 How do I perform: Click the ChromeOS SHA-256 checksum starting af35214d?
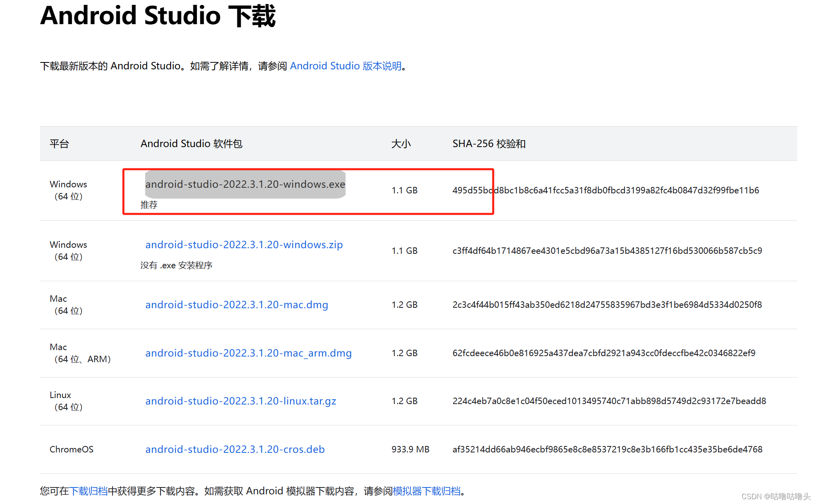[x=607, y=449]
